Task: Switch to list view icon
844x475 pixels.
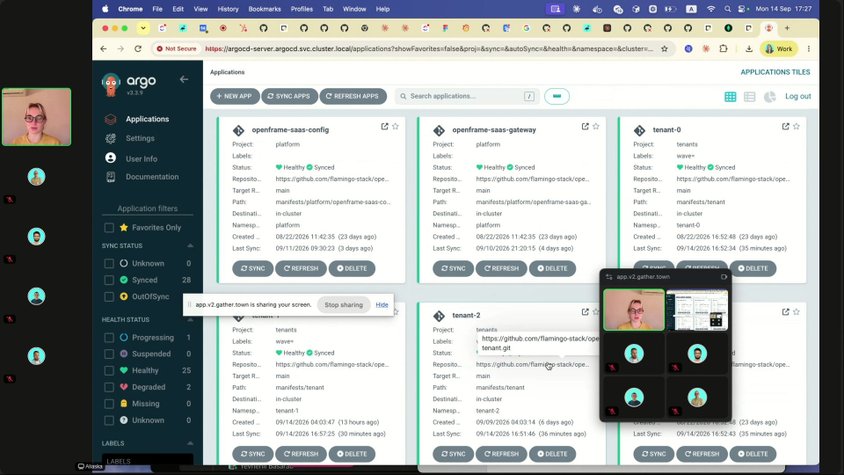Action: coord(749,96)
